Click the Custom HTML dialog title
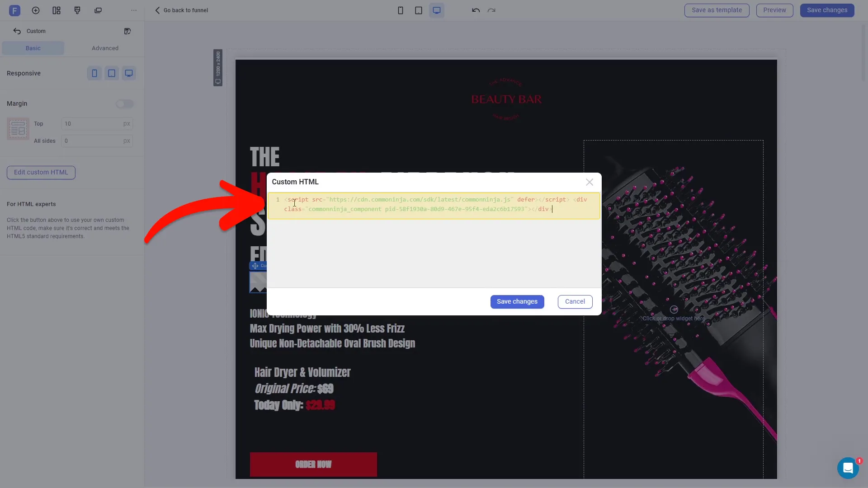The width and height of the screenshot is (868, 488). pos(295,182)
